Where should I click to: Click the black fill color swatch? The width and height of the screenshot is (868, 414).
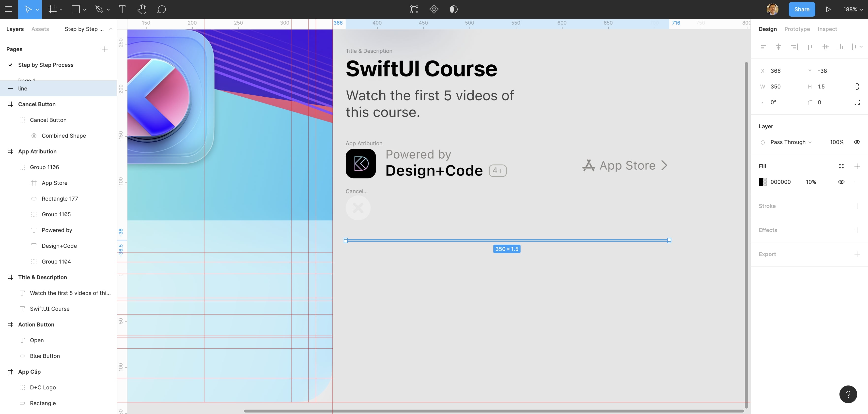(762, 182)
